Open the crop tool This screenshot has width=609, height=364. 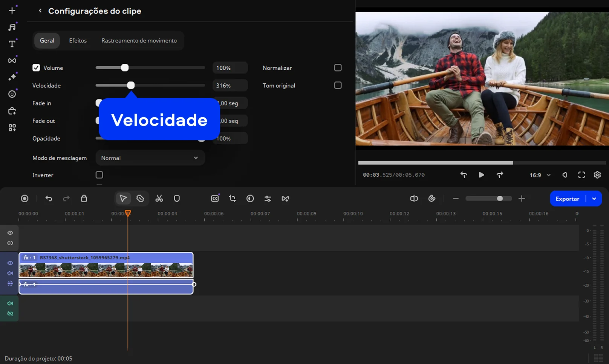[233, 199]
